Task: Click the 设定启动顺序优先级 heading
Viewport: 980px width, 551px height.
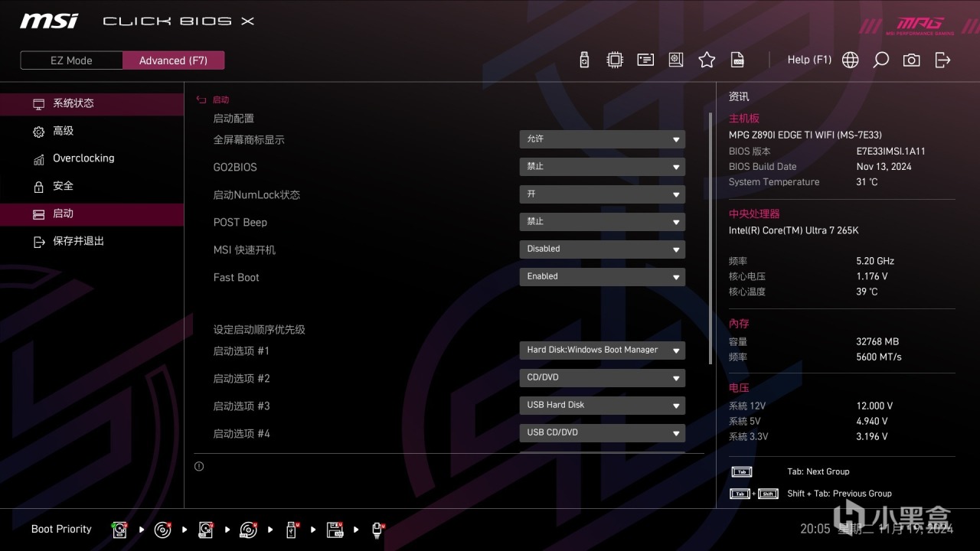Action: [259, 330]
